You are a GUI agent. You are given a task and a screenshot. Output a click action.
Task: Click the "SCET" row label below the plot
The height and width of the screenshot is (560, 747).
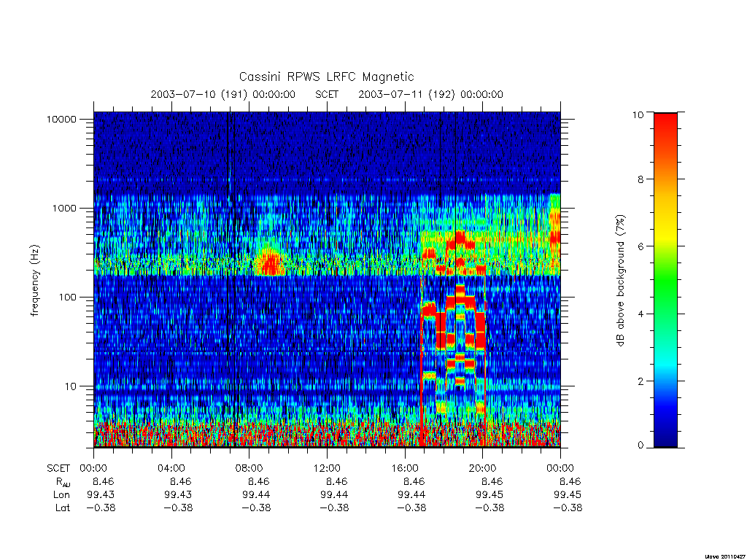coord(58,469)
